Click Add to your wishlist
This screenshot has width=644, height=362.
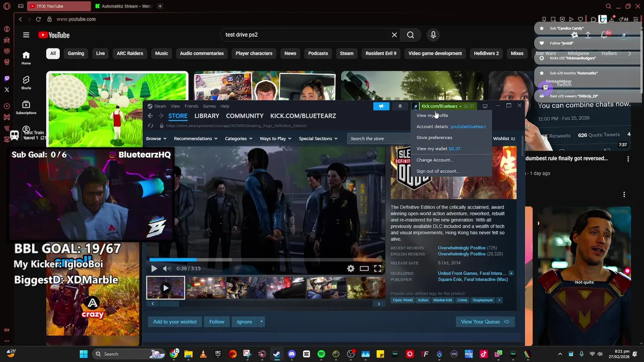[x=175, y=322]
